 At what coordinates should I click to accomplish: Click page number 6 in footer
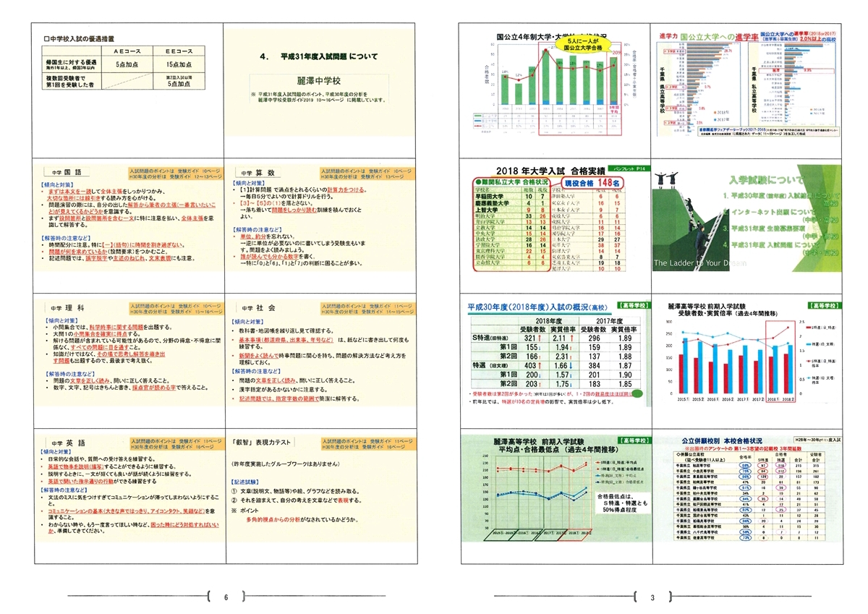pyautogui.click(x=226, y=597)
